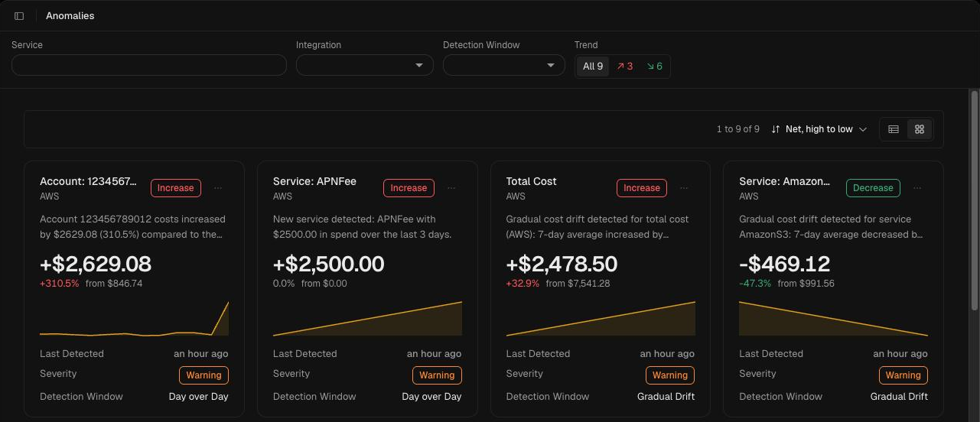
Task: Open the Detection Window dropdown
Action: pyautogui.click(x=503, y=65)
